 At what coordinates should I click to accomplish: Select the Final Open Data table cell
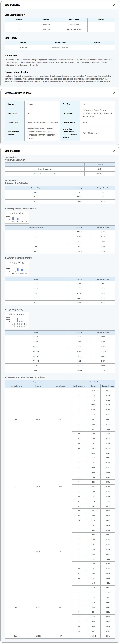73,24
